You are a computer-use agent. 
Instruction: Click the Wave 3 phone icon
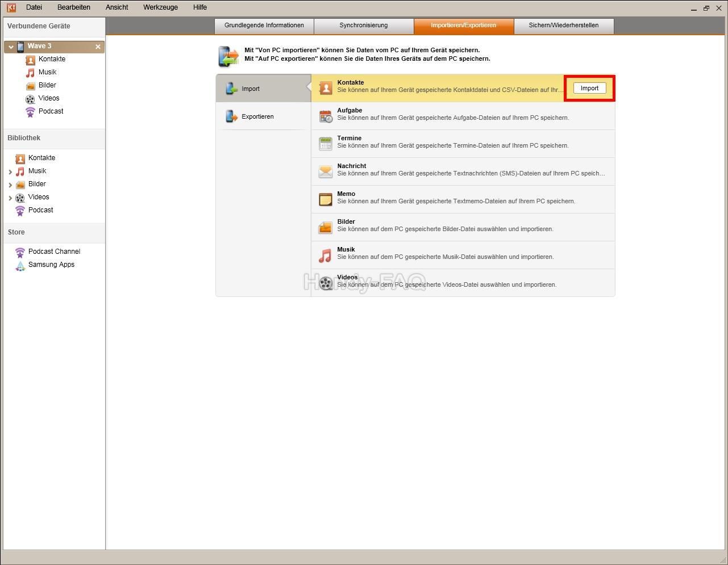pyautogui.click(x=20, y=47)
